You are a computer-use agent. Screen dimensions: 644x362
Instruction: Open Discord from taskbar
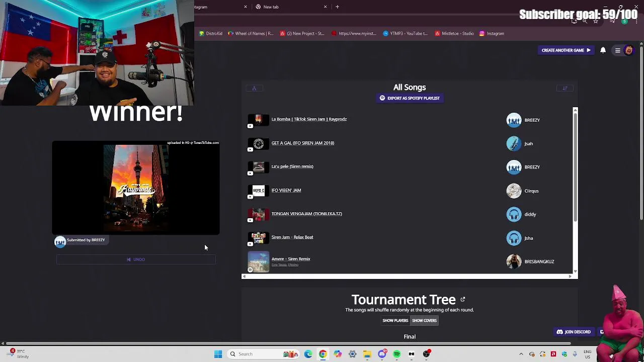click(382, 354)
